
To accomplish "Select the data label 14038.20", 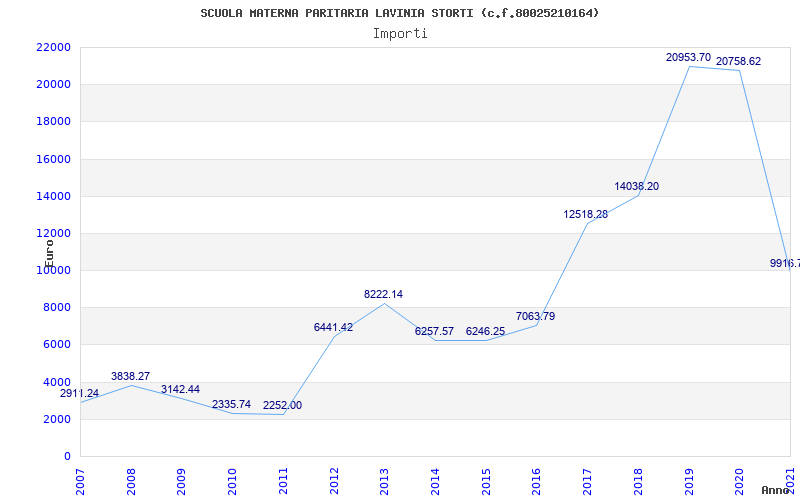I will coord(636,186).
